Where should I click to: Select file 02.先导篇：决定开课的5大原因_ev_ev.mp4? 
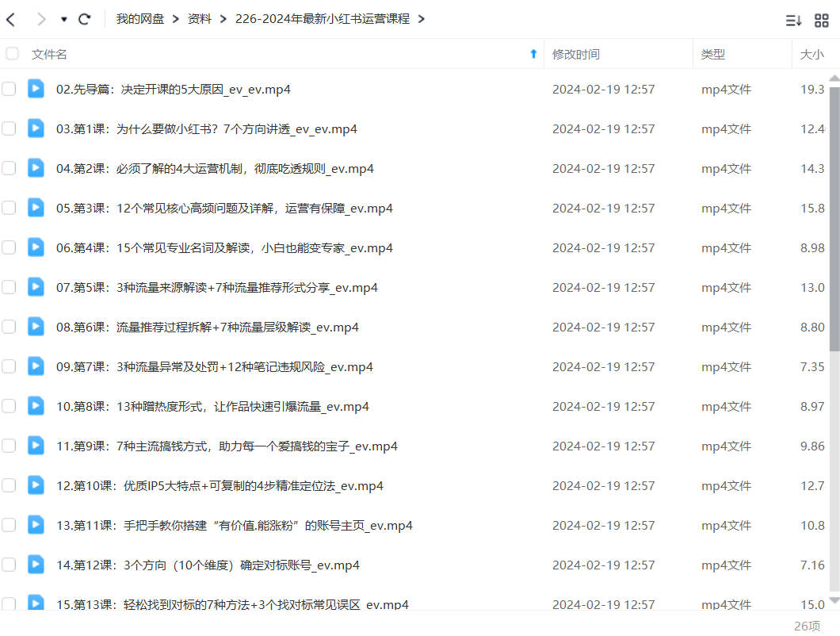tap(174, 90)
